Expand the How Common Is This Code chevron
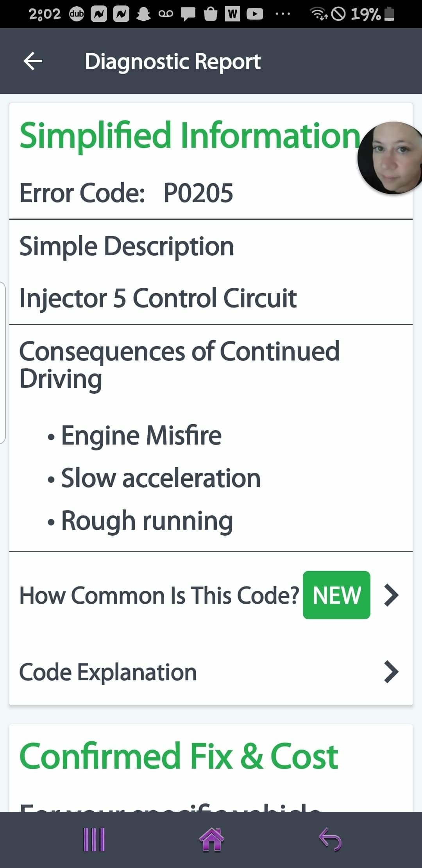 pyautogui.click(x=391, y=595)
